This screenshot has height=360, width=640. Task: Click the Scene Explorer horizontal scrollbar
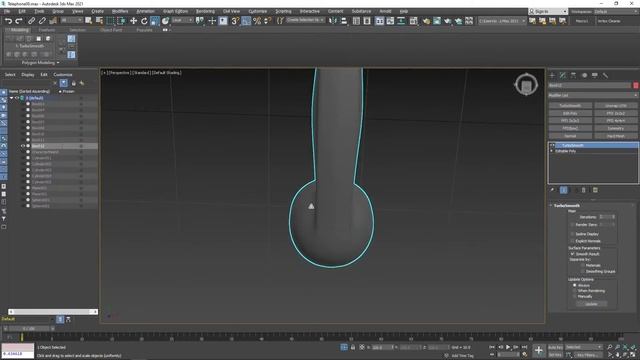pyautogui.click(x=53, y=311)
